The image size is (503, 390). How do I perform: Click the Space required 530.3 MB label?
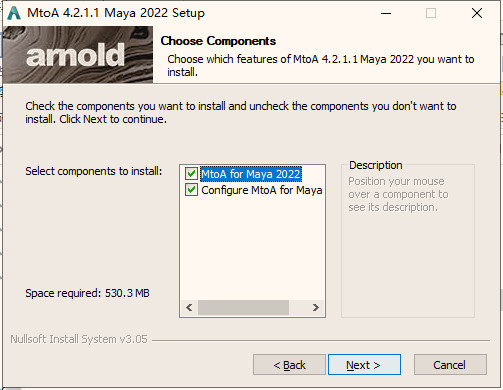pyautogui.click(x=87, y=293)
